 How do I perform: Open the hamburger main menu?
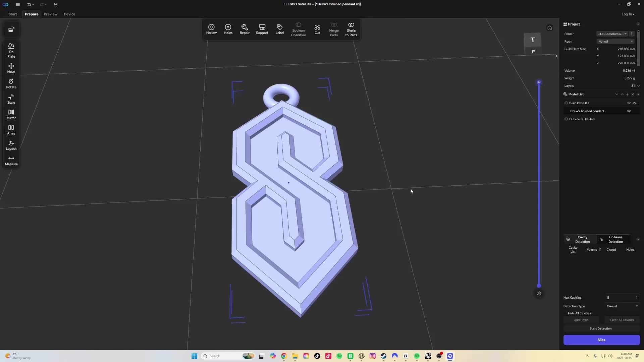18,4
